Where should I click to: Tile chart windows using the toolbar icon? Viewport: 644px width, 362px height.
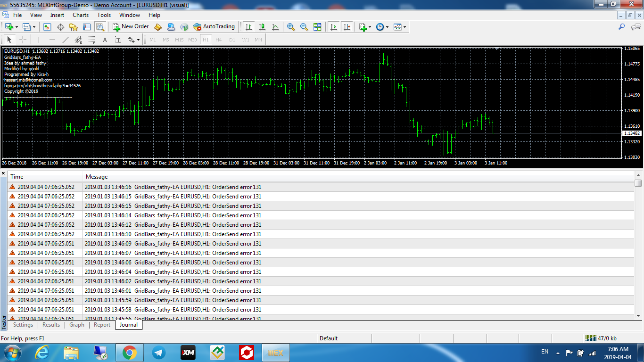click(x=317, y=27)
